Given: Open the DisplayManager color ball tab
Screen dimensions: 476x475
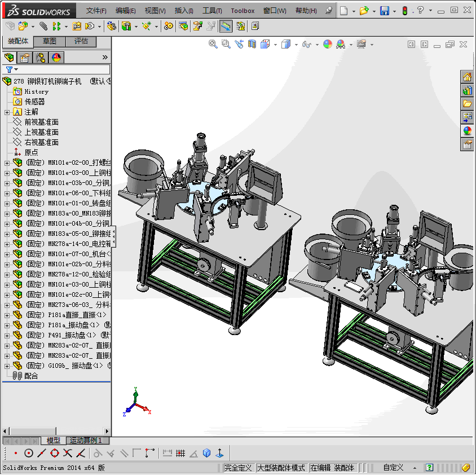Looking at the screenshot, I should [x=56, y=57].
